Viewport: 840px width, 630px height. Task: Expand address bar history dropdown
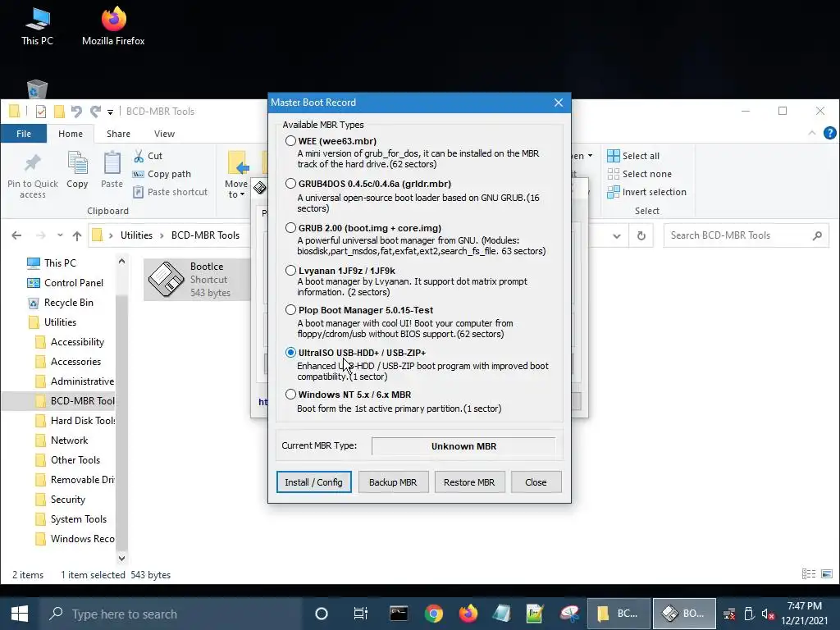[617, 235]
